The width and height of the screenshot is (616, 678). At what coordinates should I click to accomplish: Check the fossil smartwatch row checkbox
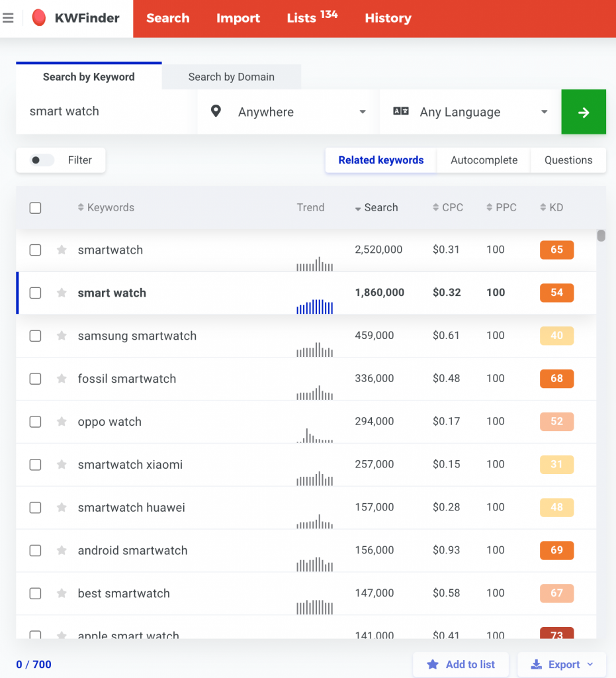[x=36, y=379]
